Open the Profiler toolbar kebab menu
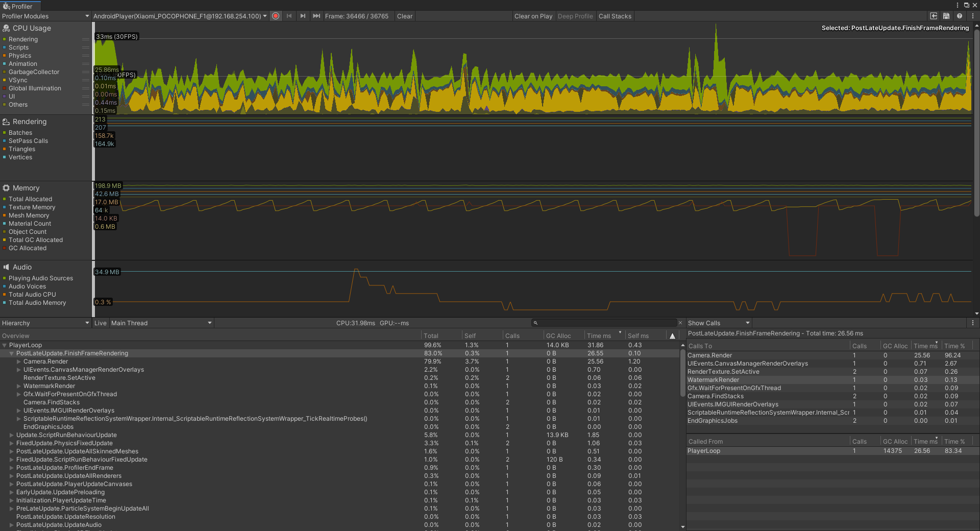Viewport: 980px width, 531px height. pyautogui.click(x=972, y=16)
